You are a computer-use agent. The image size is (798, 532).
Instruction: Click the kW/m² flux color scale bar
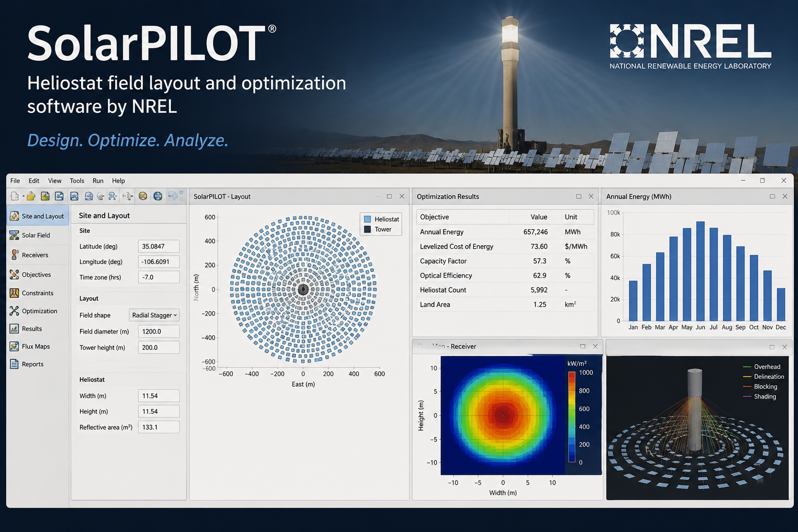click(x=572, y=417)
